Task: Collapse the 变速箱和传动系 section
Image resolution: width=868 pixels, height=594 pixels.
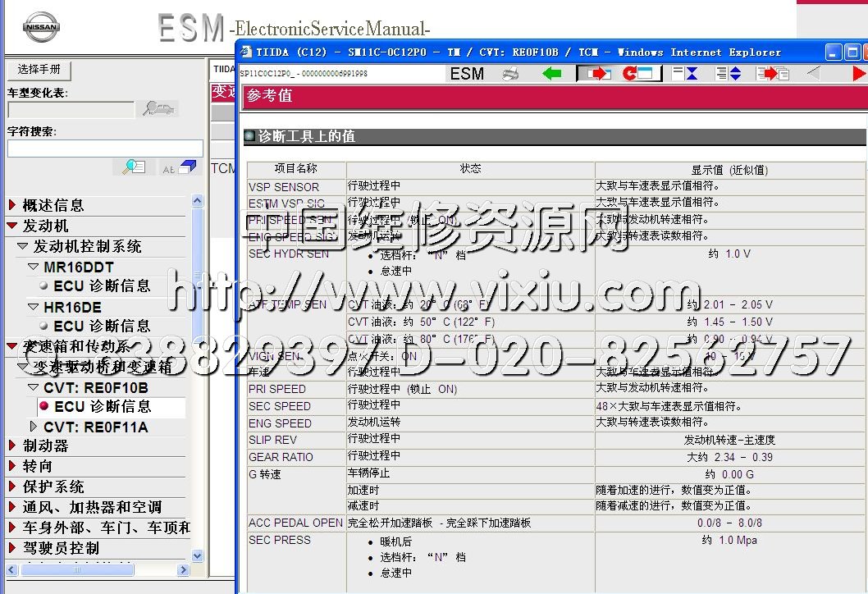Action: point(12,346)
